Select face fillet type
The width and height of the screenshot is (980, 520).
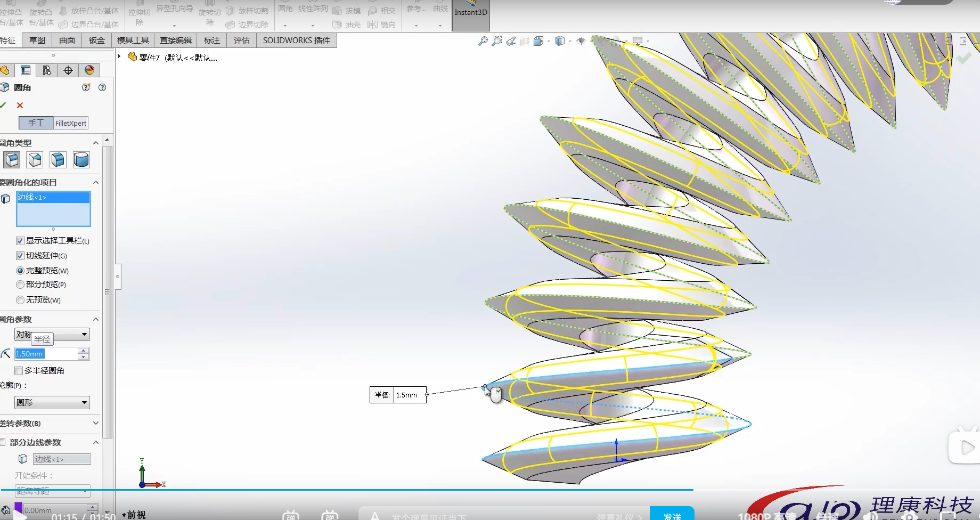point(58,159)
